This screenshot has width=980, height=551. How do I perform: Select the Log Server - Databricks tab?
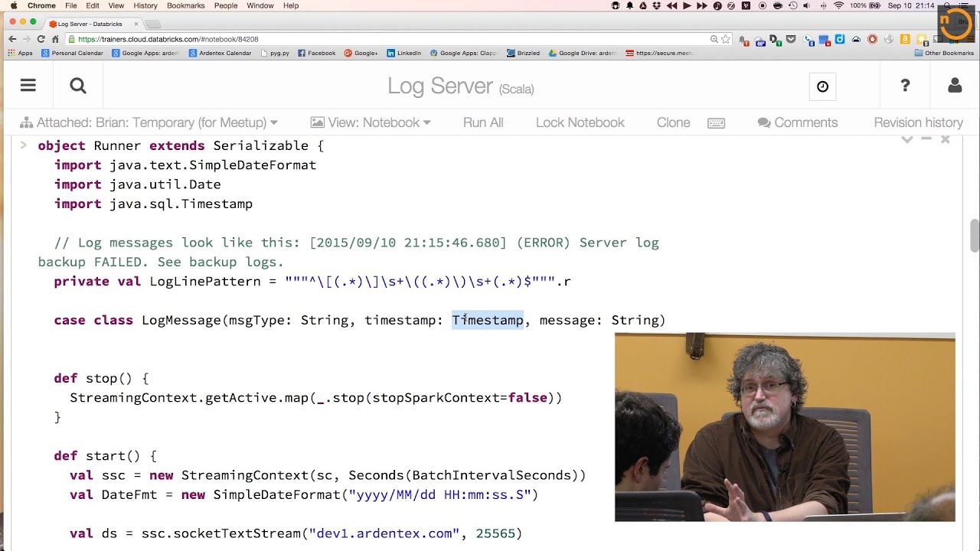92,24
